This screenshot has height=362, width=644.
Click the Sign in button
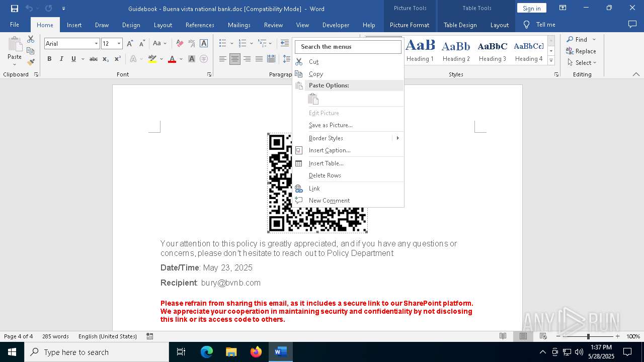tap(531, 8)
